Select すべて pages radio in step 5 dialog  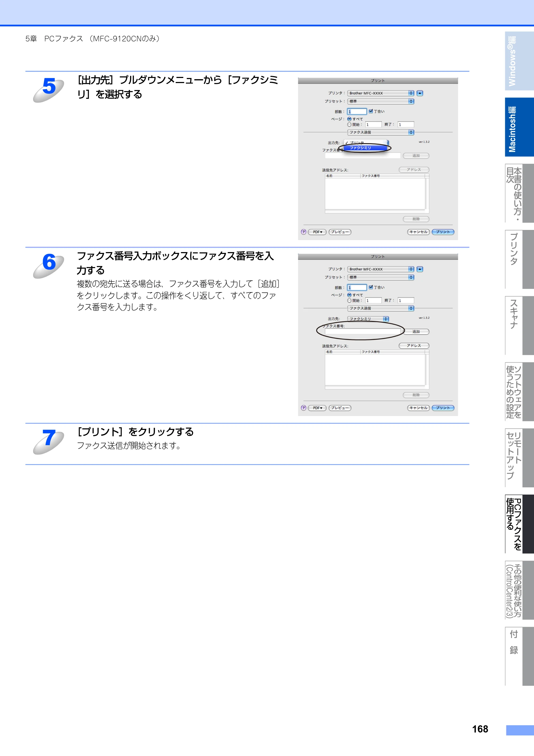349,119
